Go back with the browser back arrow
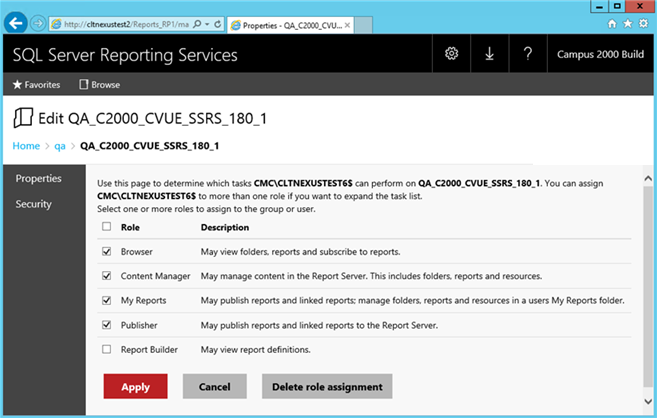This screenshot has height=418, width=657. coord(16,23)
